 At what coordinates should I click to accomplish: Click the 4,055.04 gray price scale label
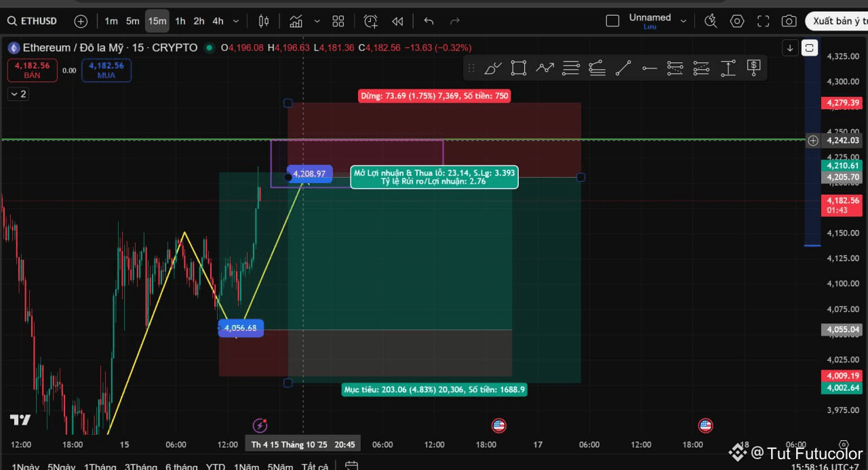[x=844, y=330]
